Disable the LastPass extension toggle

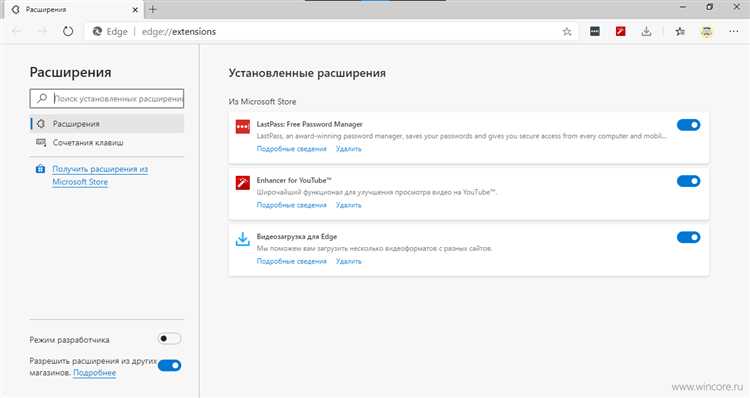click(688, 125)
